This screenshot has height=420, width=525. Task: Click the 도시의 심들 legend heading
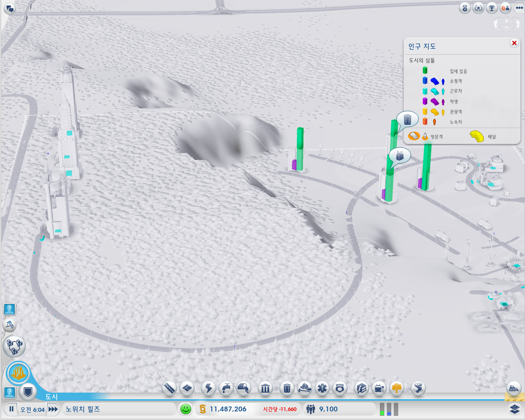[x=422, y=61]
